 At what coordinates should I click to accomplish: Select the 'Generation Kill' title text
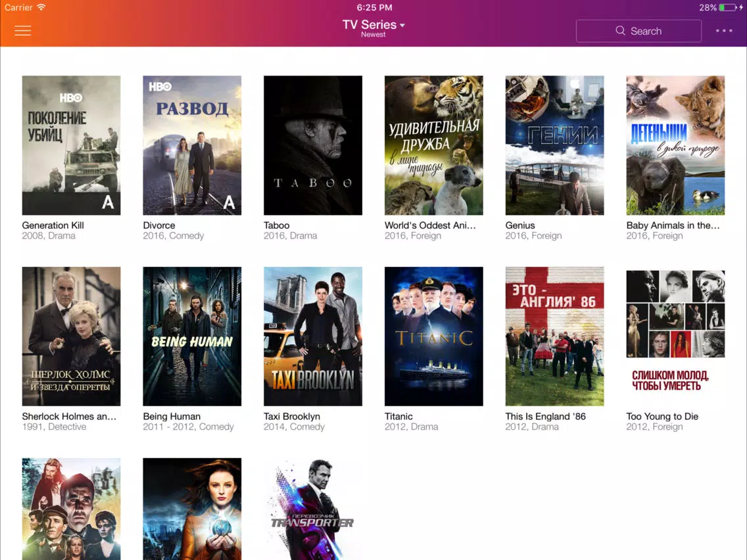pyautogui.click(x=53, y=225)
